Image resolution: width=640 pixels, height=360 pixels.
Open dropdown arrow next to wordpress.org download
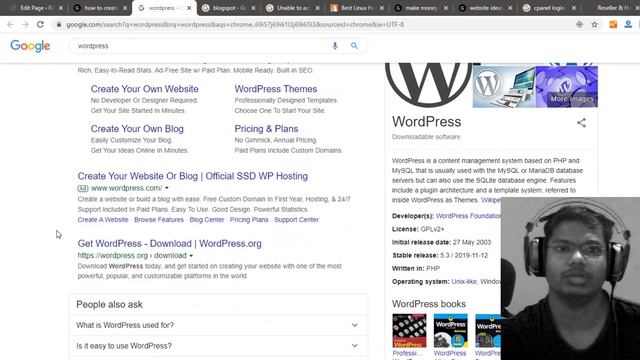point(191,256)
